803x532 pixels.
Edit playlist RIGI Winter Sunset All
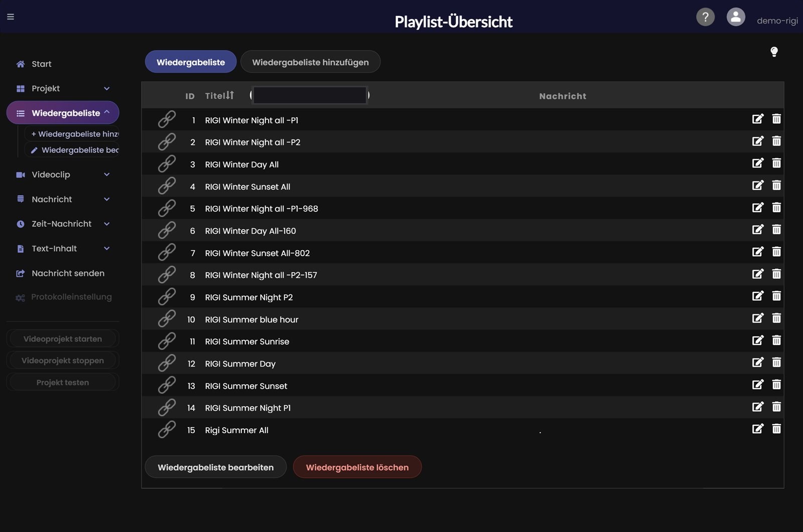pyautogui.click(x=758, y=185)
